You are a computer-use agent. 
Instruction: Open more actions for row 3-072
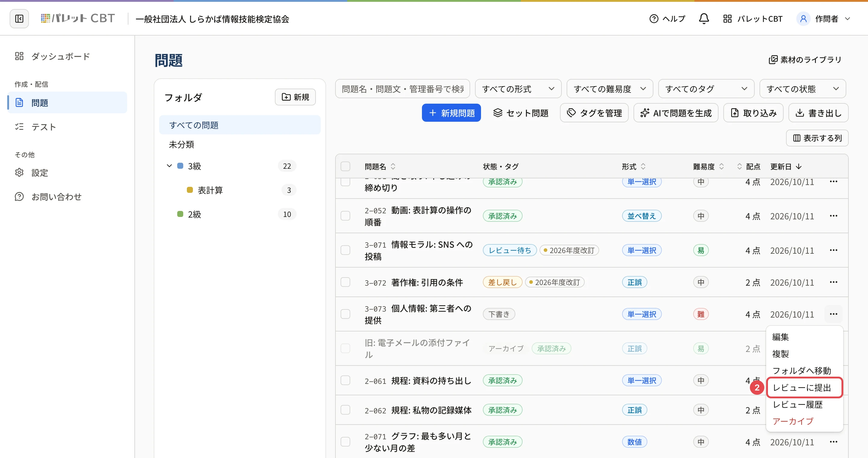(x=833, y=282)
